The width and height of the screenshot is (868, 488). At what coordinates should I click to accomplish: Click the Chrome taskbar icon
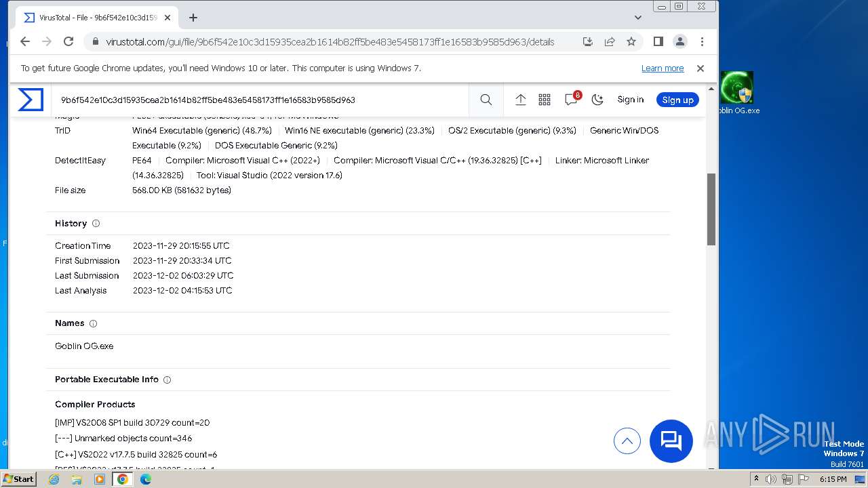tap(123, 479)
